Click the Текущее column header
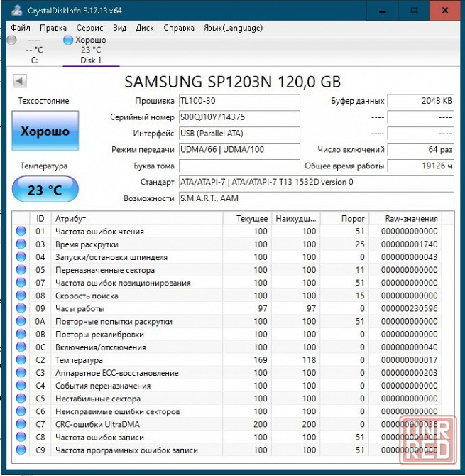 (x=247, y=219)
